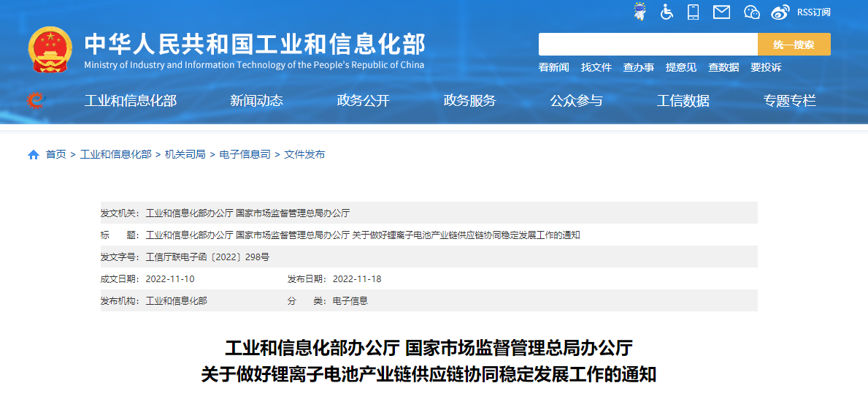Go to 首页 in breadcrumb
The image size is (868, 402).
[x=56, y=155]
